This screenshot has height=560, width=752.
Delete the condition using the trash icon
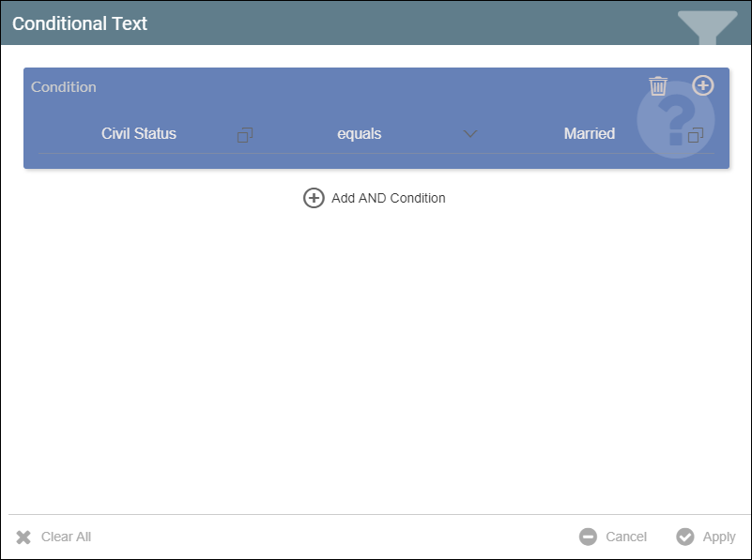pos(658,86)
